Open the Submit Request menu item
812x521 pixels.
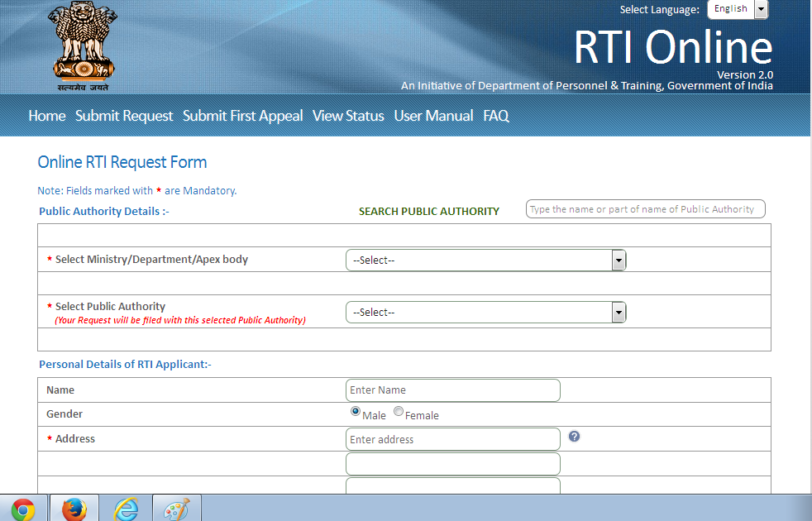(x=124, y=116)
